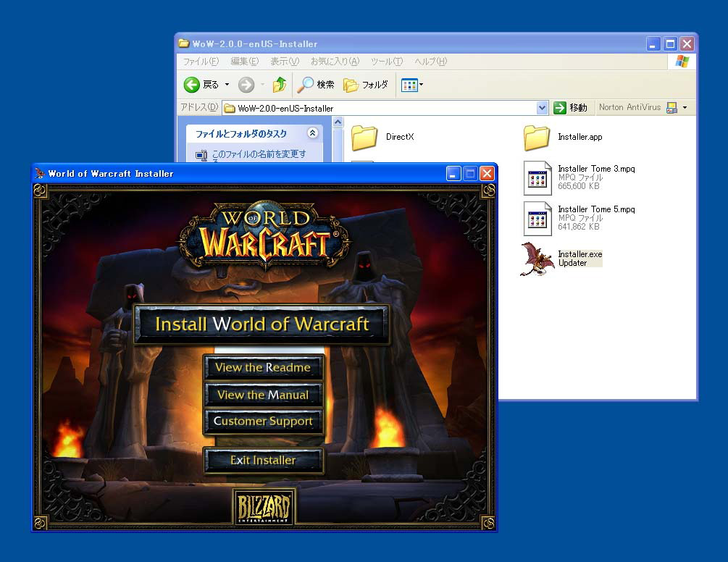
Task: Open the お気に入り(A) menu
Action: point(335,62)
